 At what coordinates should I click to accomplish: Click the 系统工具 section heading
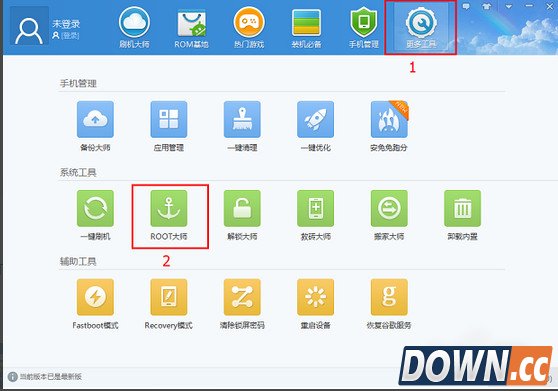click(78, 173)
